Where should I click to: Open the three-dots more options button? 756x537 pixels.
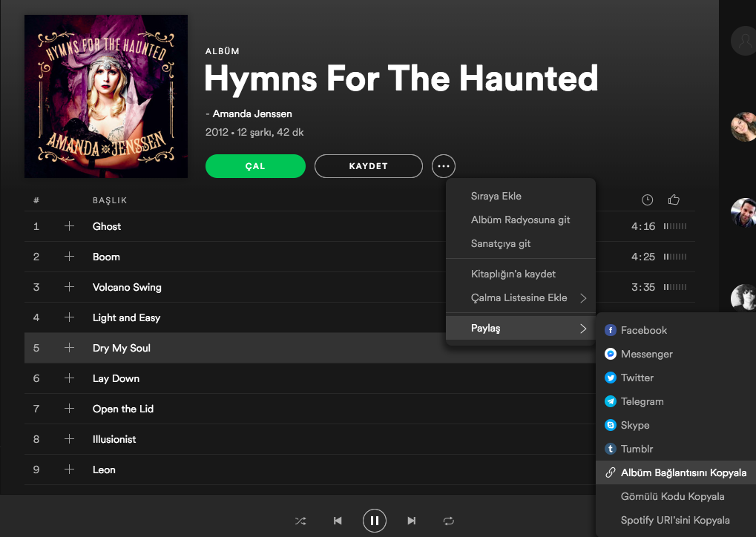point(444,166)
